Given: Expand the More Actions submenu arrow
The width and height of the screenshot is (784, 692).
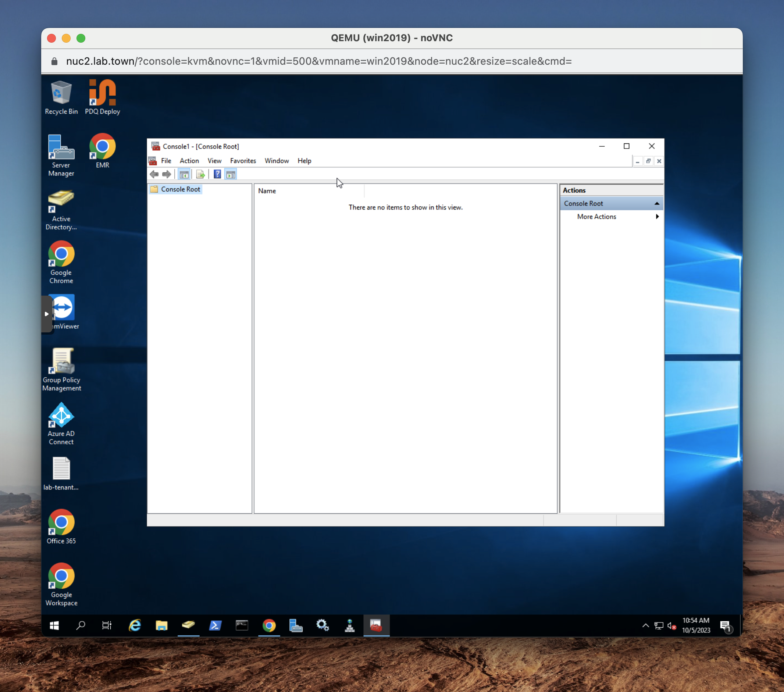Looking at the screenshot, I should (x=657, y=216).
